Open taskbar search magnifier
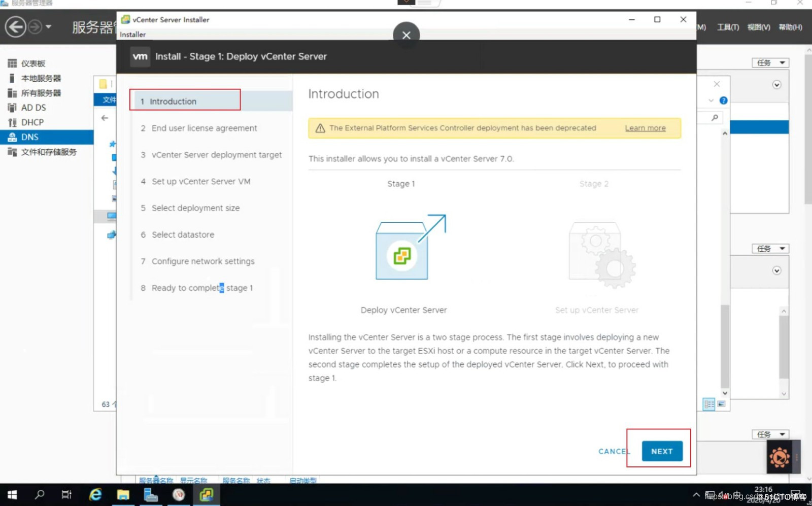 [39, 494]
